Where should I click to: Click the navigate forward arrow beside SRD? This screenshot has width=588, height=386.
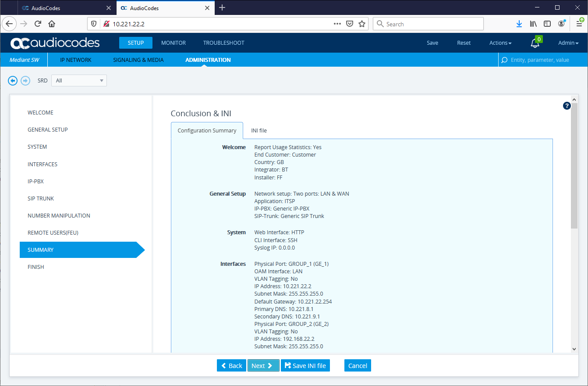point(25,81)
